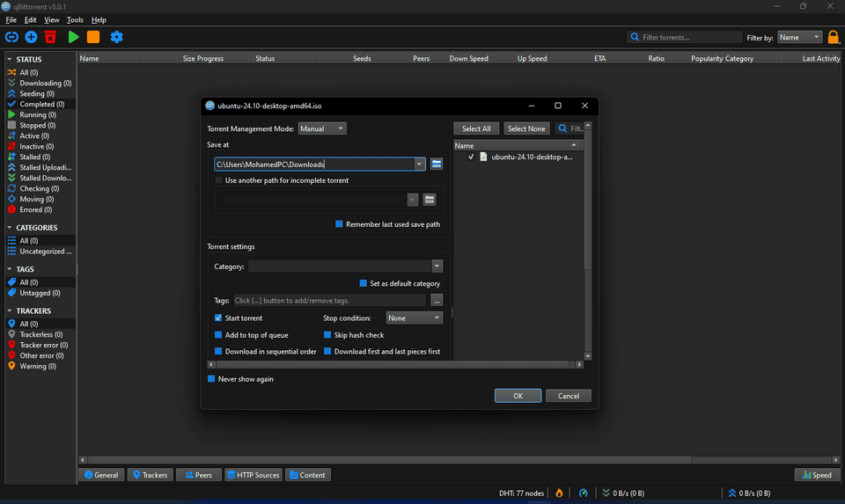Select the Running (0) status filter

click(x=40, y=114)
